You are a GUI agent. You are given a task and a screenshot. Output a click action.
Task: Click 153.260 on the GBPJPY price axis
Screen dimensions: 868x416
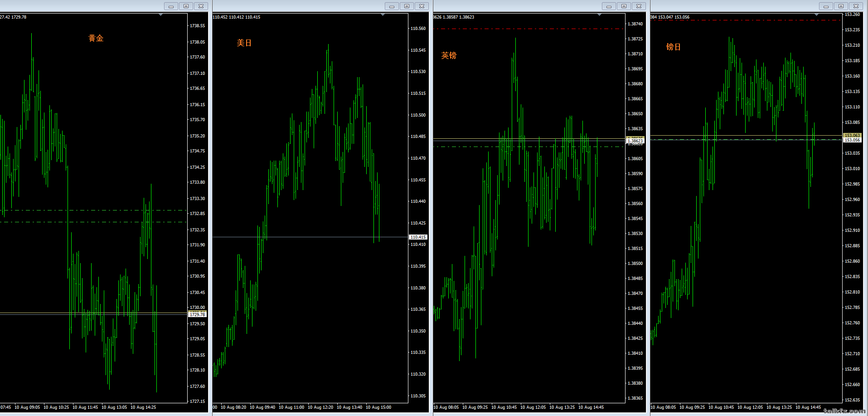tap(852, 15)
